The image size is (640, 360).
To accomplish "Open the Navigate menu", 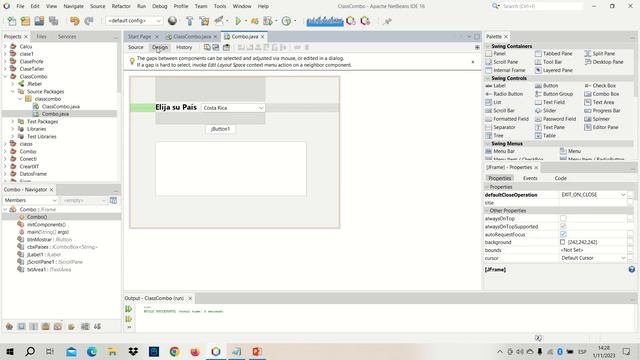I will 73,6.
